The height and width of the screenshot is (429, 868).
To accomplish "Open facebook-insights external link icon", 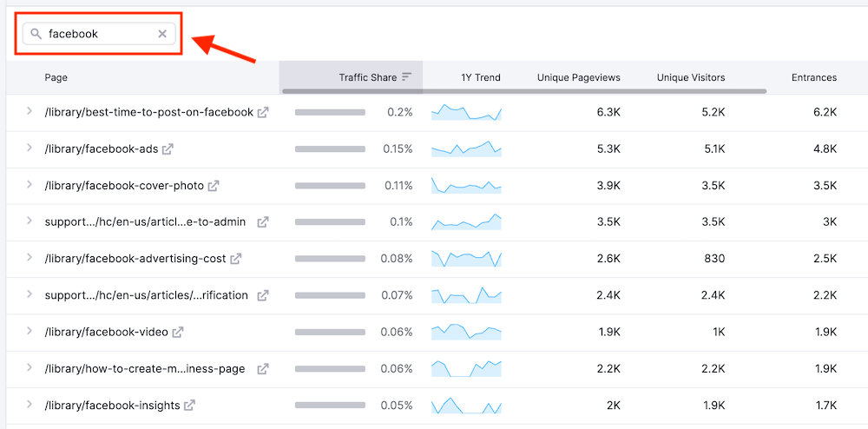I will (x=190, y=406).
